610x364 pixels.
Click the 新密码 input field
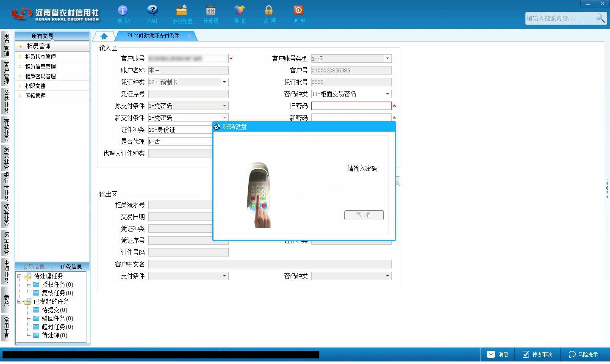[x=351, y=117]
